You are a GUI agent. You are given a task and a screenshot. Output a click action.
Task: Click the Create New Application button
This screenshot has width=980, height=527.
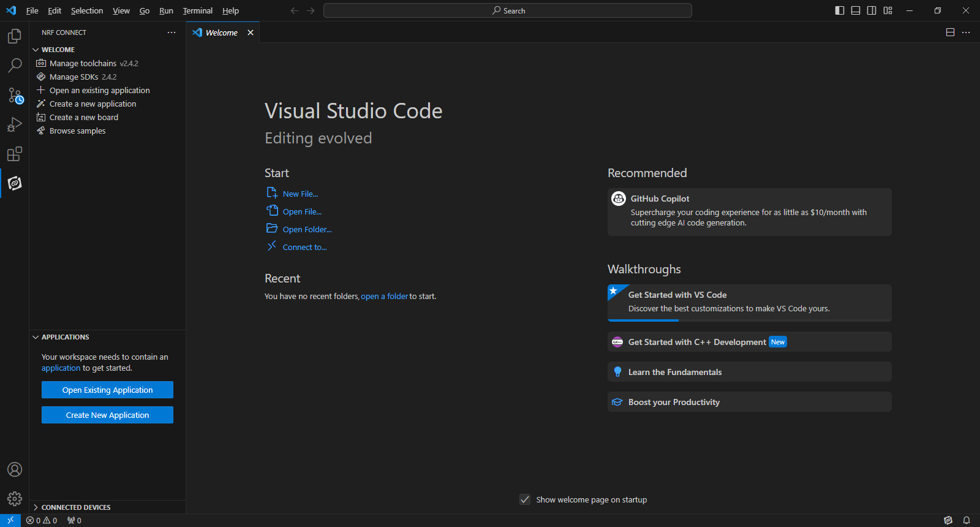coord(107,415)
